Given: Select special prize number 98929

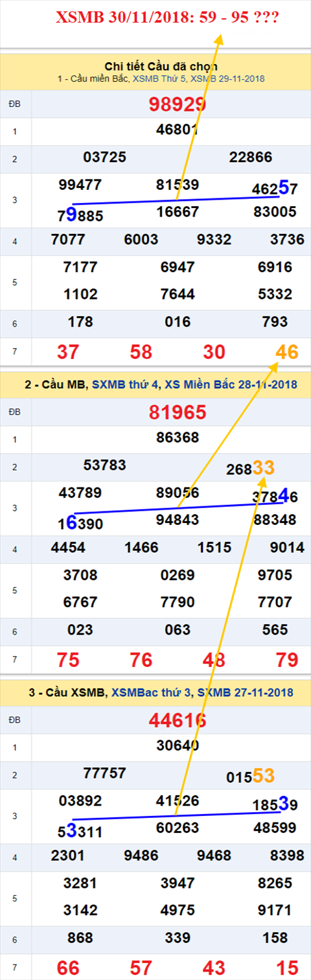Looking at the screenshot, I should click(x=177, y=104).
